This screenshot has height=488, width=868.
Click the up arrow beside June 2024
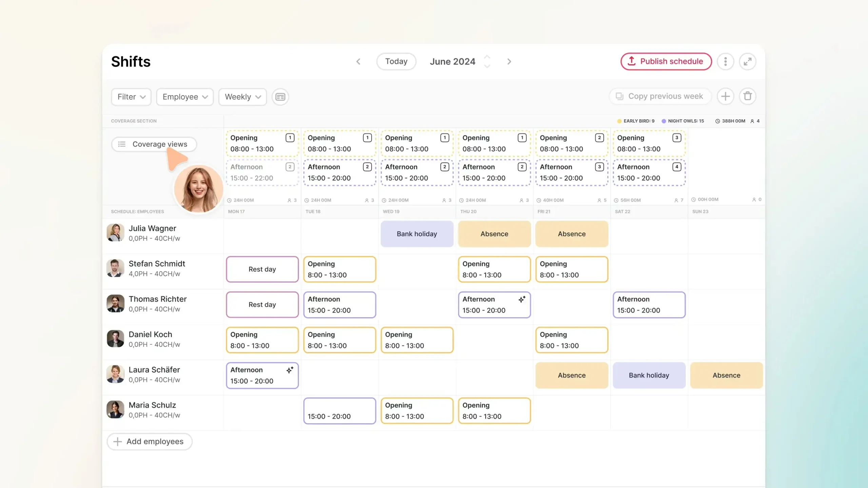click(x=487, y=57)
